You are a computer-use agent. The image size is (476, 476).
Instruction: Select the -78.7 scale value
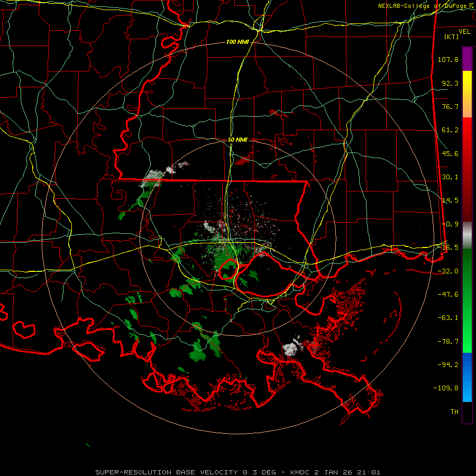(448, 342)
